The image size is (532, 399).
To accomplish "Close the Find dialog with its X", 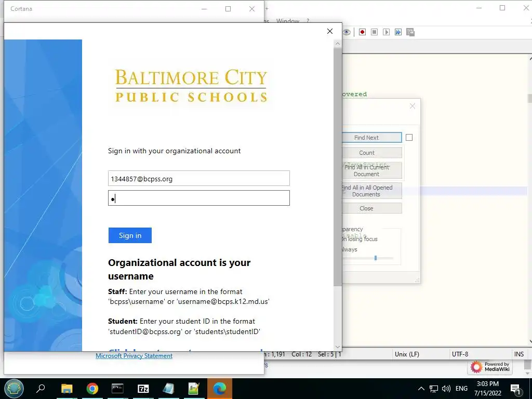I will [412, 106].
